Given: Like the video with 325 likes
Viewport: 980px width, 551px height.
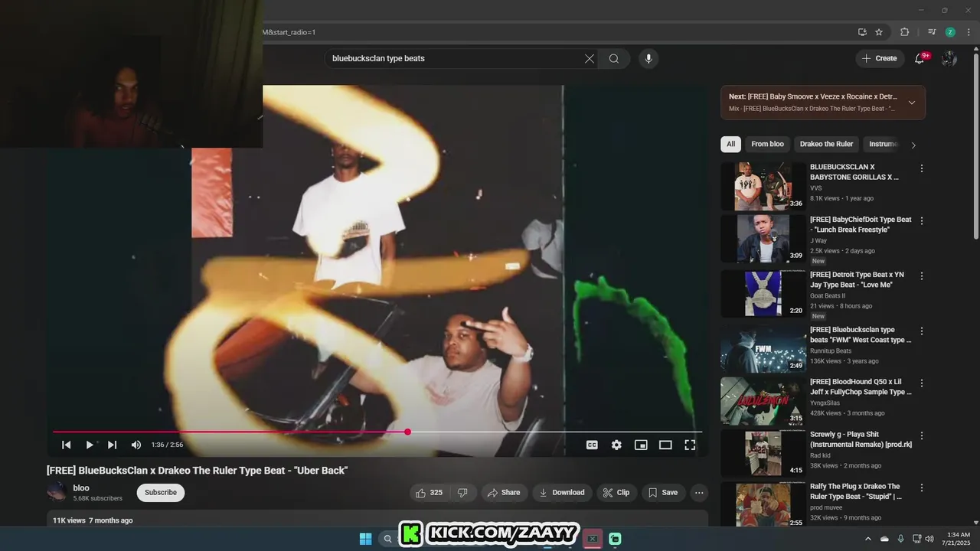Looking at the screenshot, I should pyautogui.click(x=430, y=493).
